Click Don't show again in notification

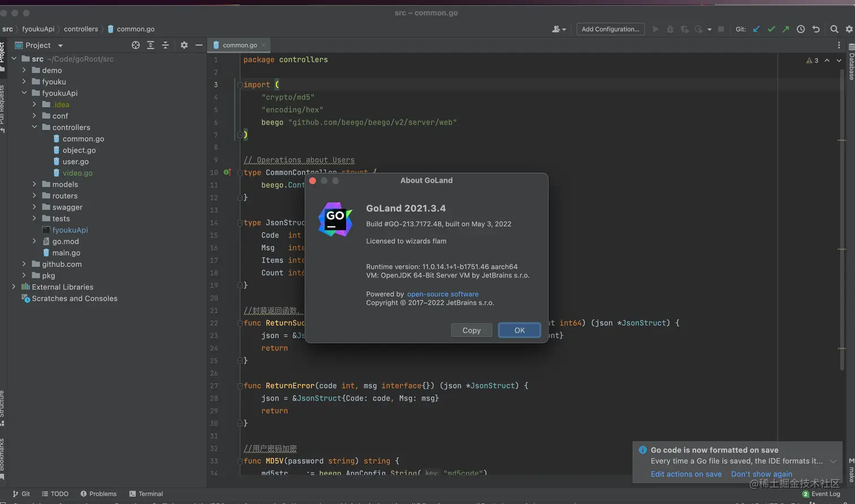(761, 474)
